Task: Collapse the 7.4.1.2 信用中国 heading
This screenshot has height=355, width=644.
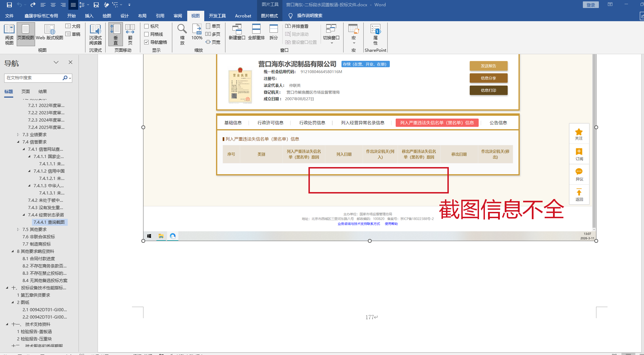Action: pyautogui.click(x=29, y=171)
